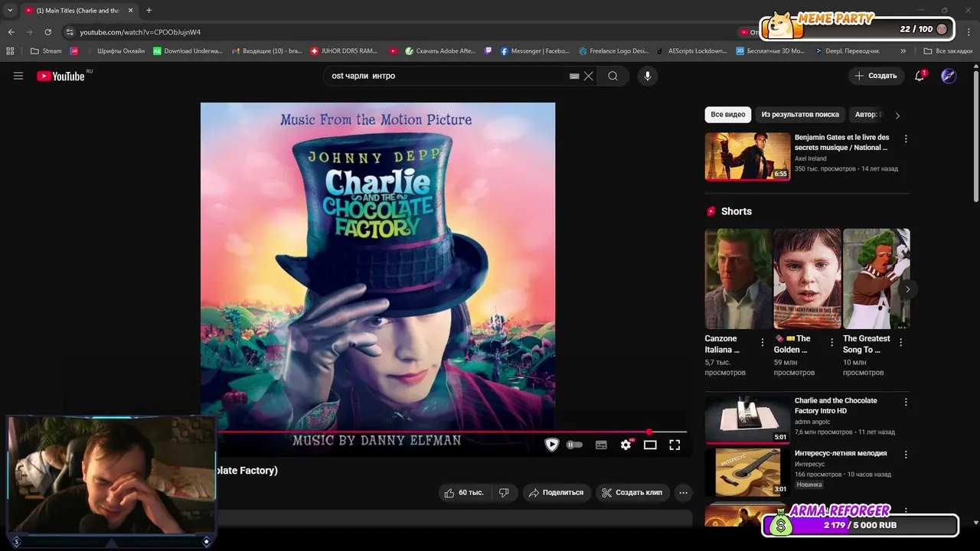Reload the page

tap(47, 32)
